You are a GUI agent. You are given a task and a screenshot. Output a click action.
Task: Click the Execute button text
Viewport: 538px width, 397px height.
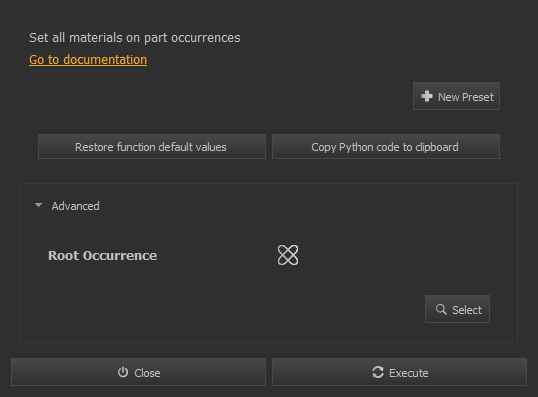pyautogui.click(x=409, y=373)
